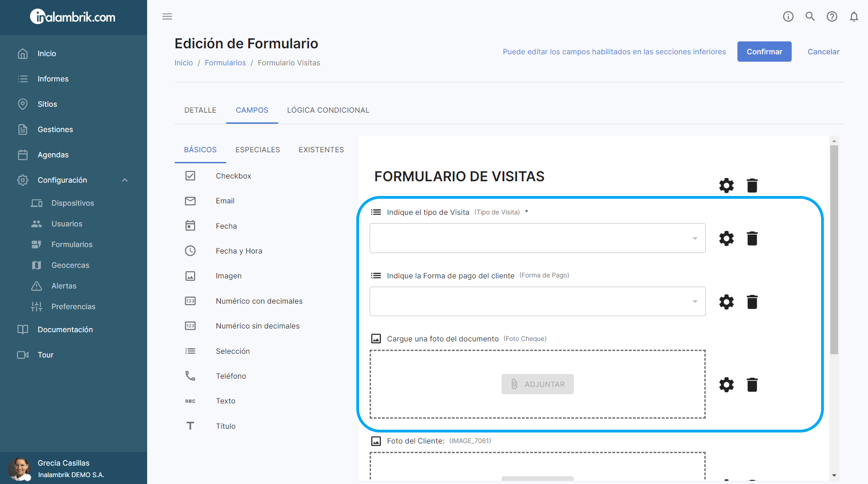Click the Dispositivos devices icon
This screenshot has height=484, width=868.
pyautogui.click(x=37, y=203)
